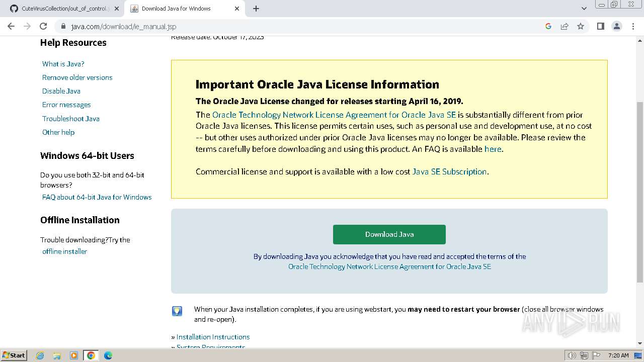The width and height of the screenshot is (644, 362).
Task: Click the lightbulb tip icon
Action: (177, 311)
